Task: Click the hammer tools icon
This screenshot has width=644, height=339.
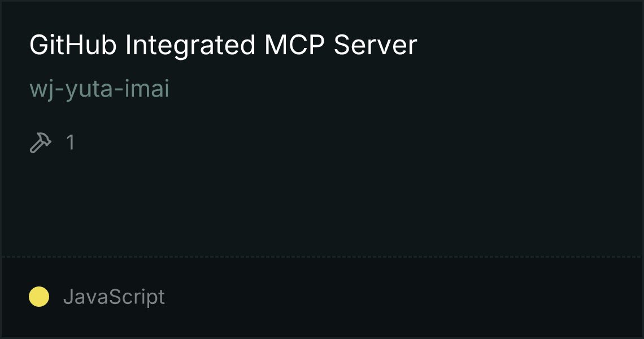Action: coord(40,142)
